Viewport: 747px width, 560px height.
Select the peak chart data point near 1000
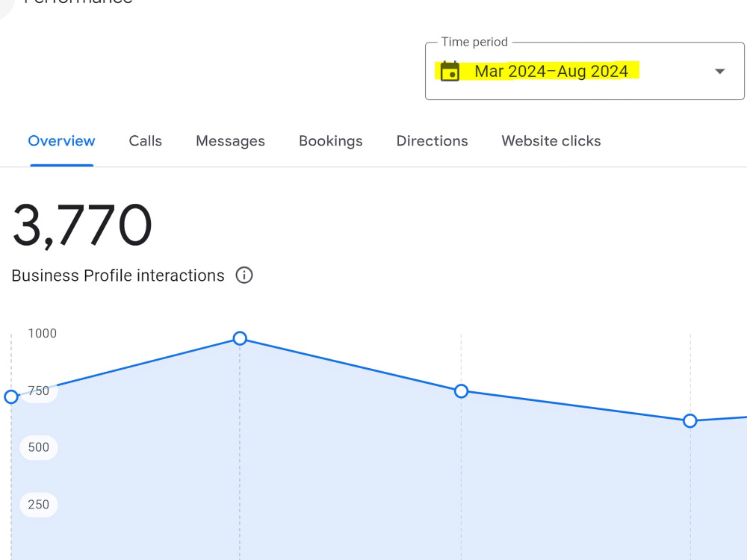pos(240,338)
